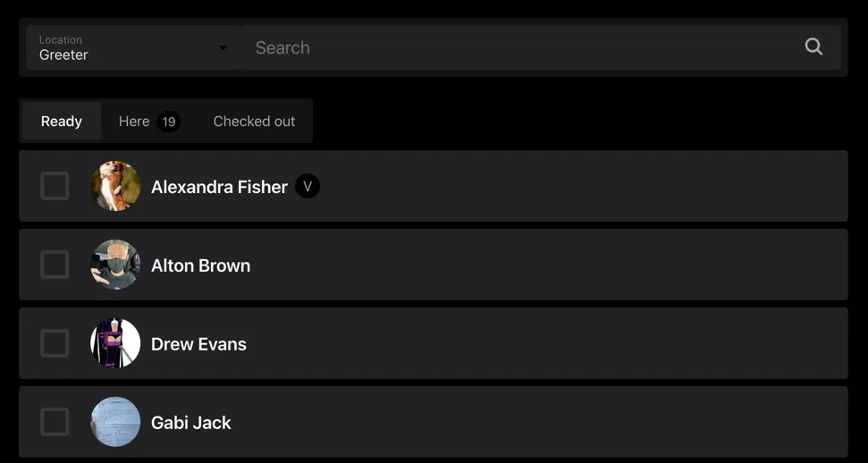Click the magnifying glass search icon
Screen dimensions: 868x463
coord(813,46)
